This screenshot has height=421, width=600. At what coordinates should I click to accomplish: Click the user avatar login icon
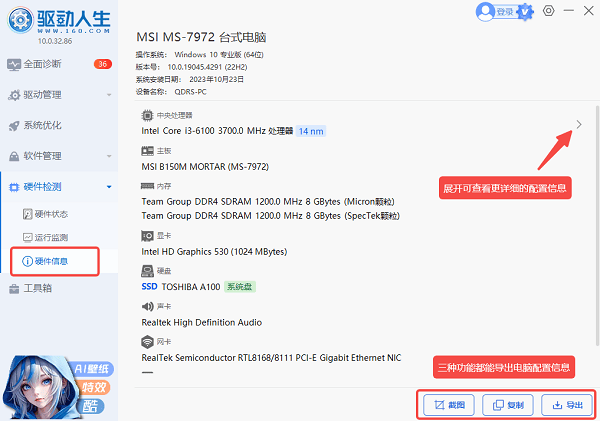[x=487, y=11]
